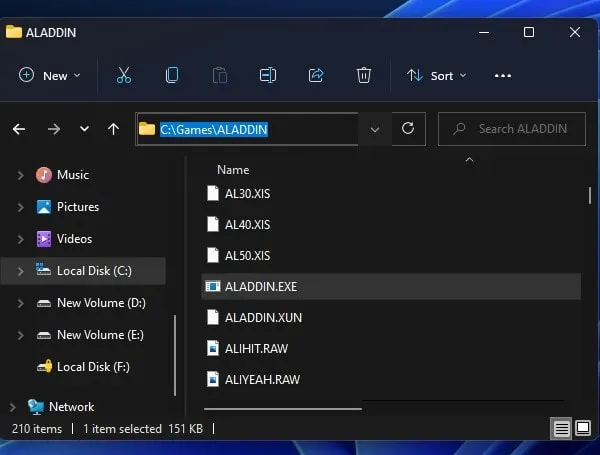Expand the Local Disk (C:) node
Viewport: 600px width, 455px height.
(21, 271)
